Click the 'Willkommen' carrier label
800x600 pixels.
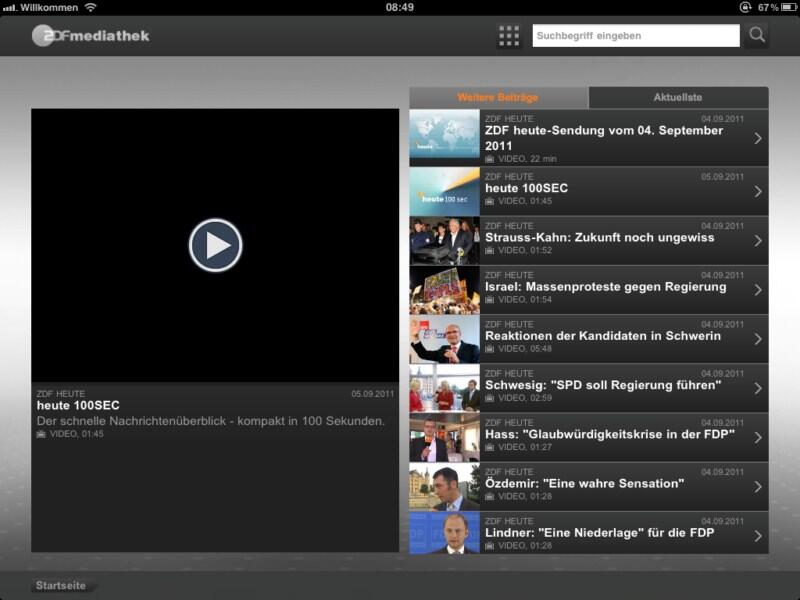(49, 7)
